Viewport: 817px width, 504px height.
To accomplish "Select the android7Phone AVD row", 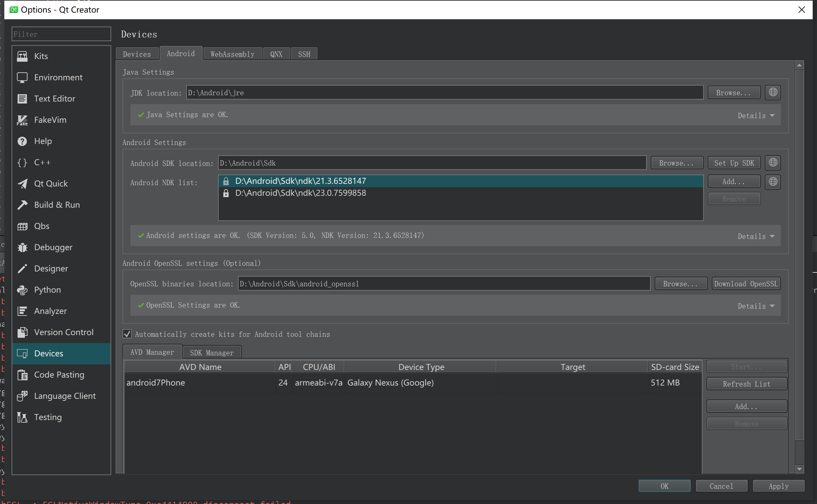I will (413, 383).
